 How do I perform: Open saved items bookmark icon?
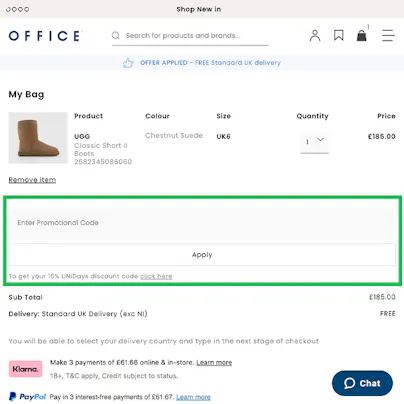tap(339, 35)
